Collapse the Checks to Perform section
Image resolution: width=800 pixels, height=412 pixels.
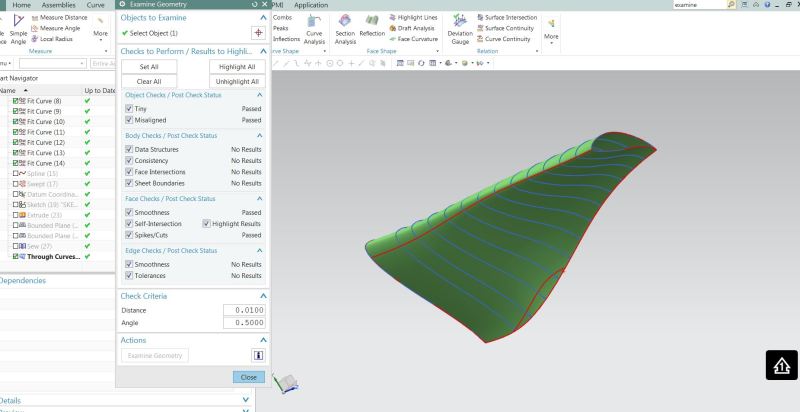[x=263, y=51]
